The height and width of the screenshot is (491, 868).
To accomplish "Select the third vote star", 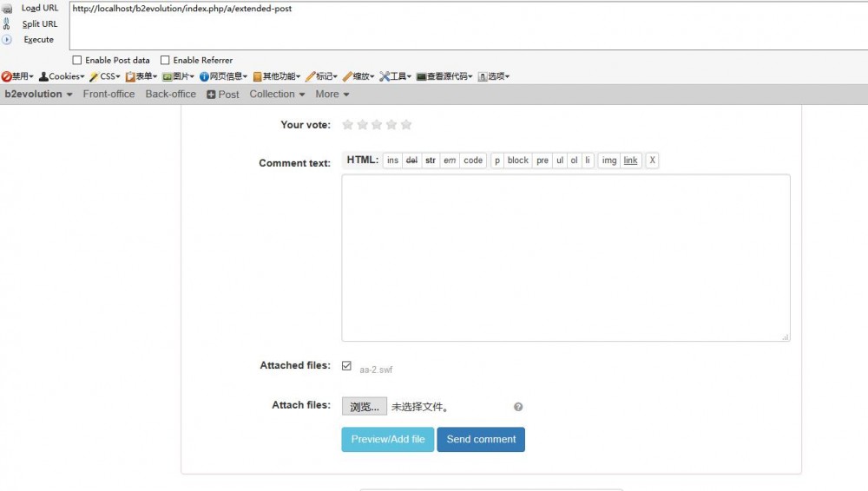I will pos(377,125).
